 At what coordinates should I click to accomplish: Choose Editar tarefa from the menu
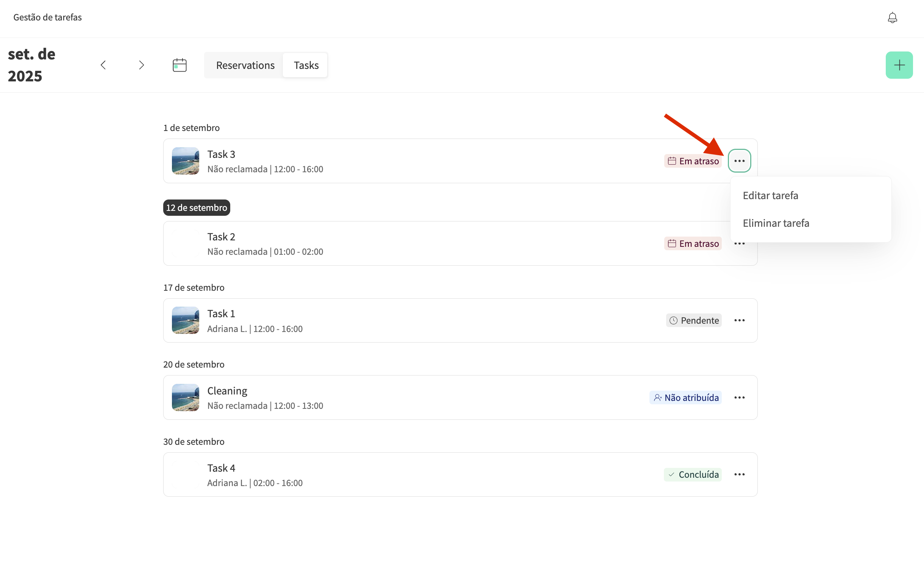(x=770, y=196)
